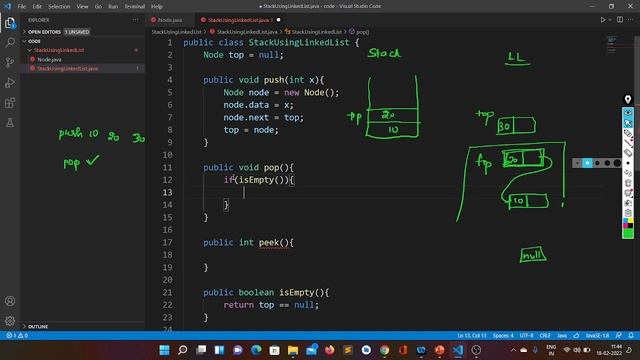640x360 pixels.
Task: Open StackUsingLinkedList.java in the explorer tree
Action: (x=68, y=69)
